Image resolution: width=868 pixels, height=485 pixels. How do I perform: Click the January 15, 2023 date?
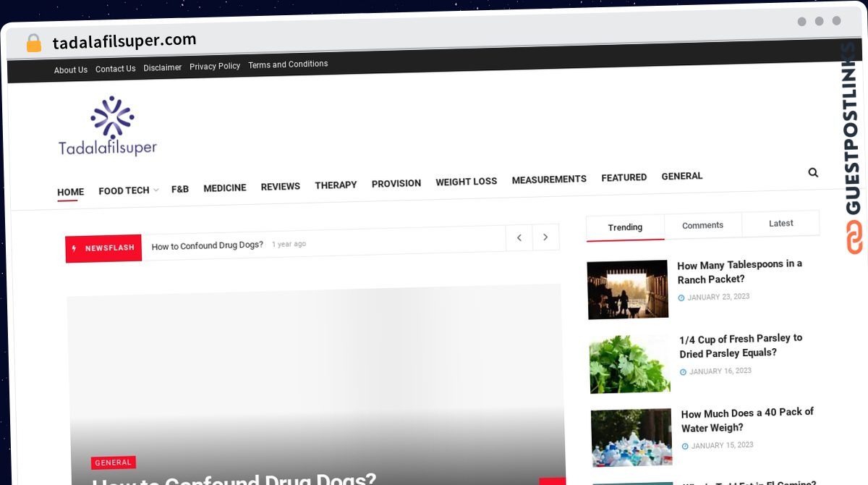click(x=723, y=445)
